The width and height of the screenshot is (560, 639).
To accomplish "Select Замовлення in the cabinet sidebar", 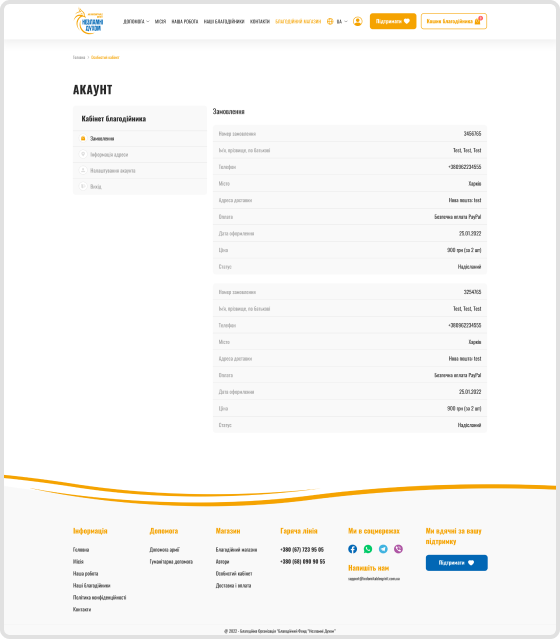I will pyautogui.click(x=140, y=139).
